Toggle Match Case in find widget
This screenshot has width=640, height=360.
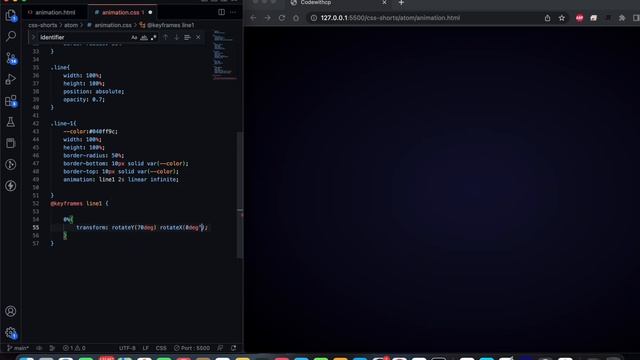134,37
